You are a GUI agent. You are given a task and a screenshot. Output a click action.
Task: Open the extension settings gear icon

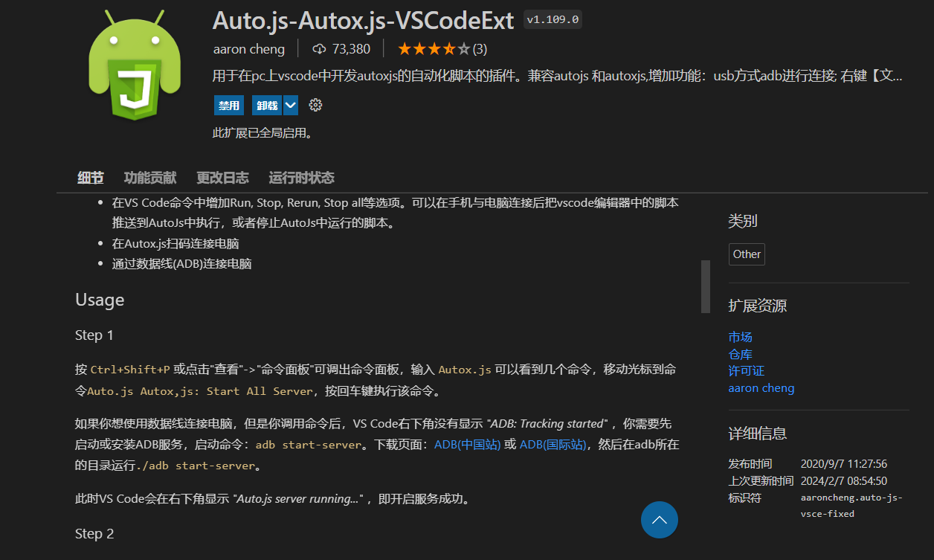[x=315, y=105]
